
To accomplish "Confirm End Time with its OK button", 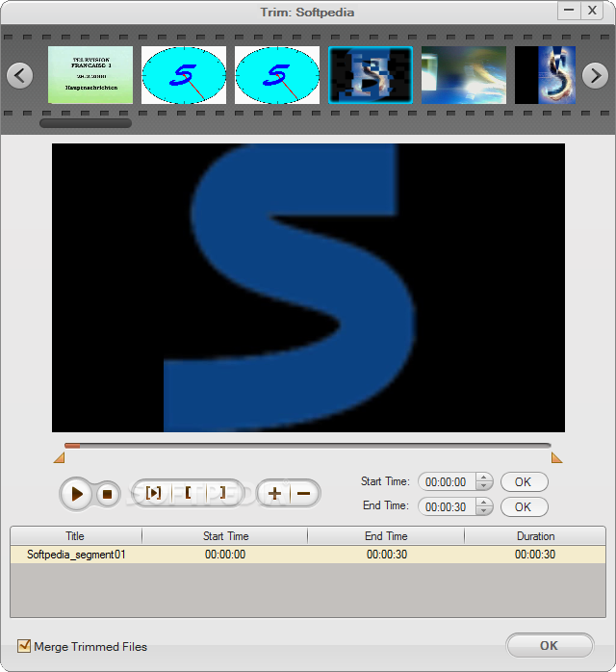I will 524,507.
